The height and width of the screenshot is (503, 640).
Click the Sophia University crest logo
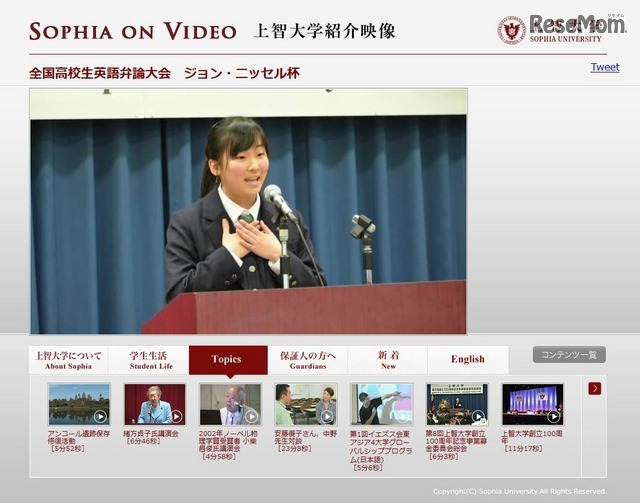[511, 30]
